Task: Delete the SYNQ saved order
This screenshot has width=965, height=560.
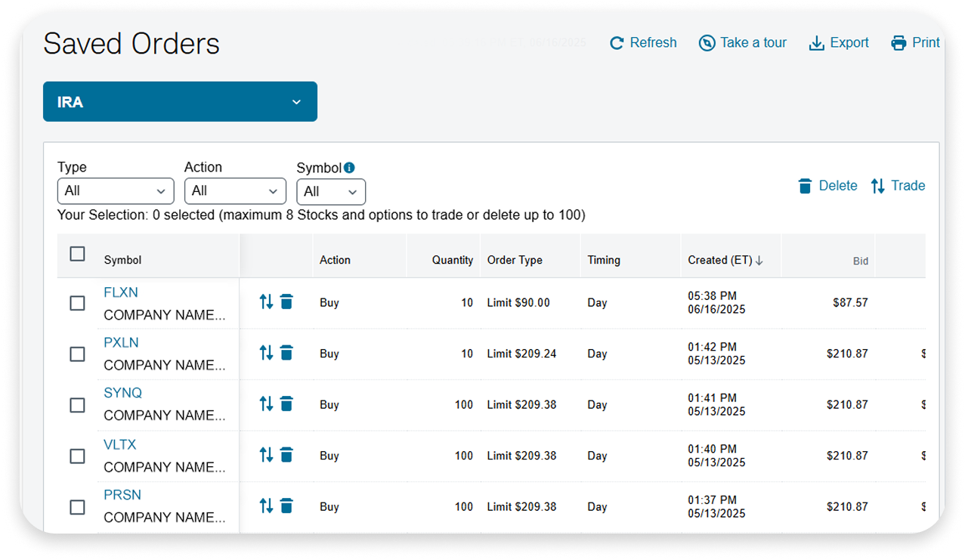Action: point(286,404)
